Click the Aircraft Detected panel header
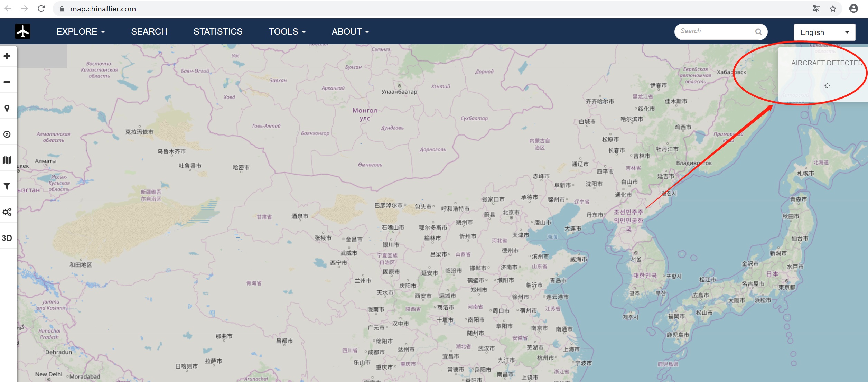This screenshot has height=382, width=868. (x=826, y=63)
